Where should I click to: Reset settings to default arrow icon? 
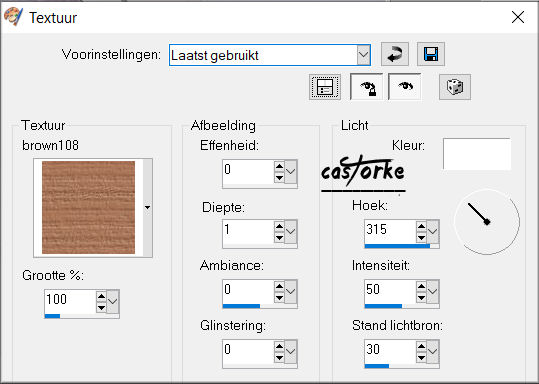coord(395,54)
